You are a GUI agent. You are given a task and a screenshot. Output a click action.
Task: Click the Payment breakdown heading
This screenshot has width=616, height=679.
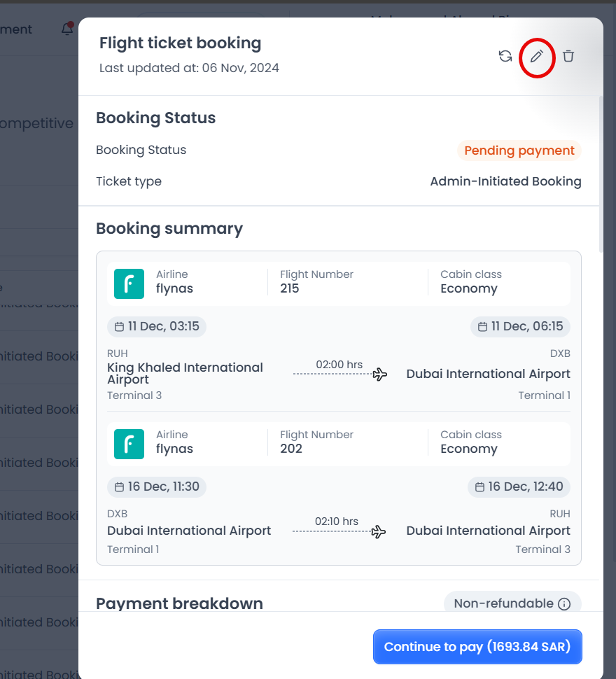tap(179, 603)
